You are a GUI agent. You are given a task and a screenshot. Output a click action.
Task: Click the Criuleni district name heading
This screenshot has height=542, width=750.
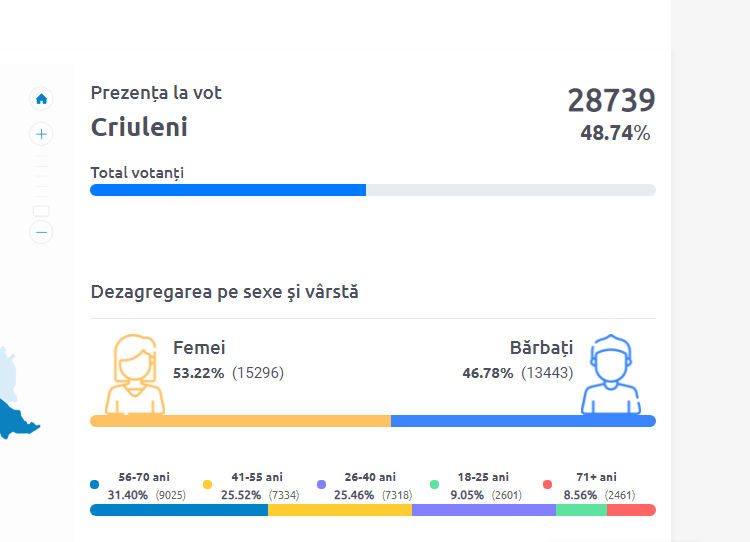click(139, 127)
